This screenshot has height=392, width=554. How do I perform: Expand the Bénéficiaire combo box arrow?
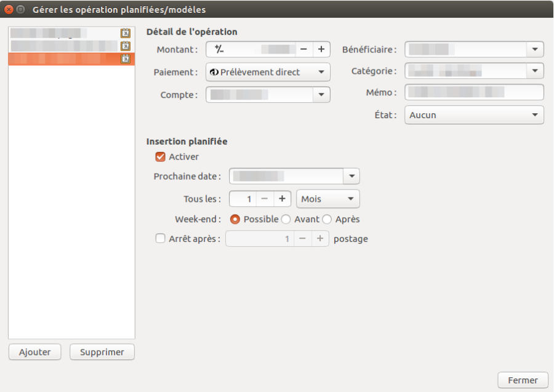[535, 49]
